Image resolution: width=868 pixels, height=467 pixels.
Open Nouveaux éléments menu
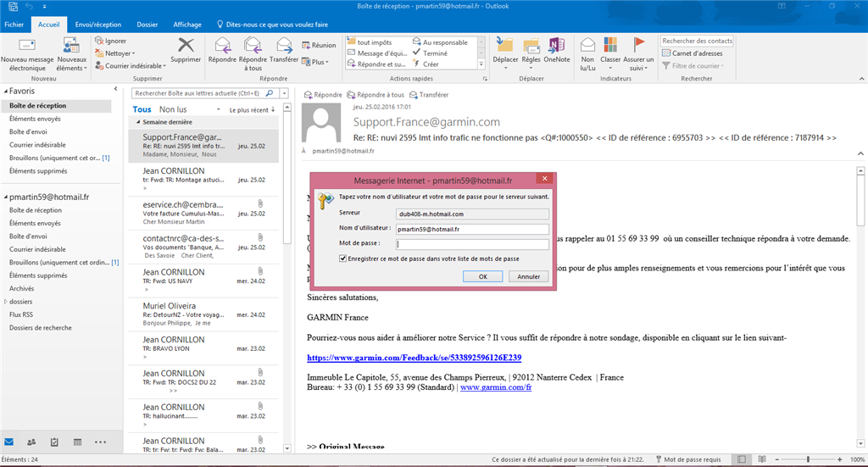point(71,54)
